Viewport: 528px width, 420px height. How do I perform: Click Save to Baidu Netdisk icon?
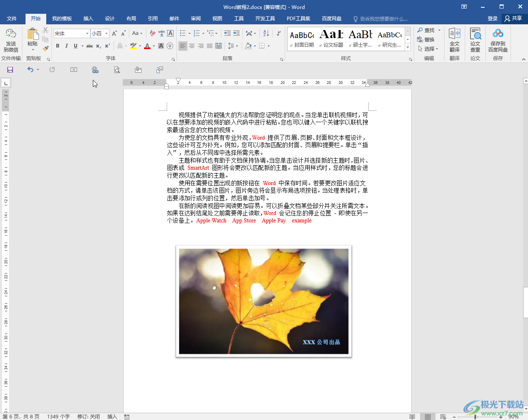[498, 41]
